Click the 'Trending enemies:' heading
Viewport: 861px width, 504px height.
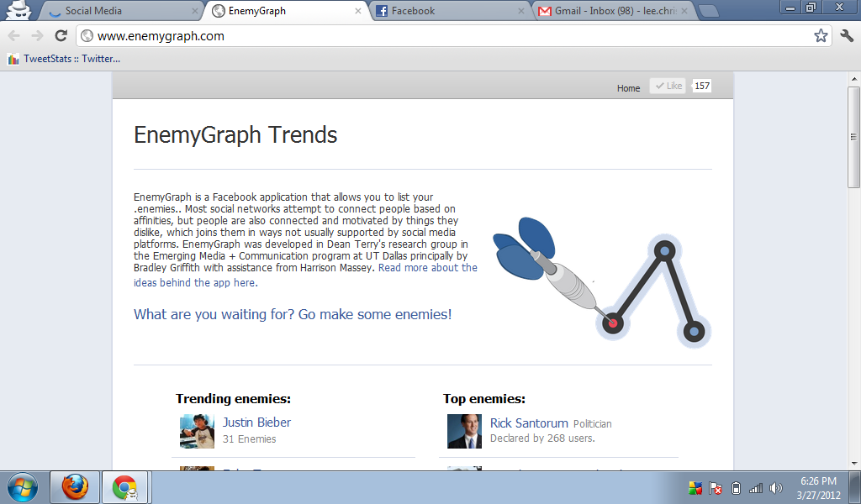234,399
